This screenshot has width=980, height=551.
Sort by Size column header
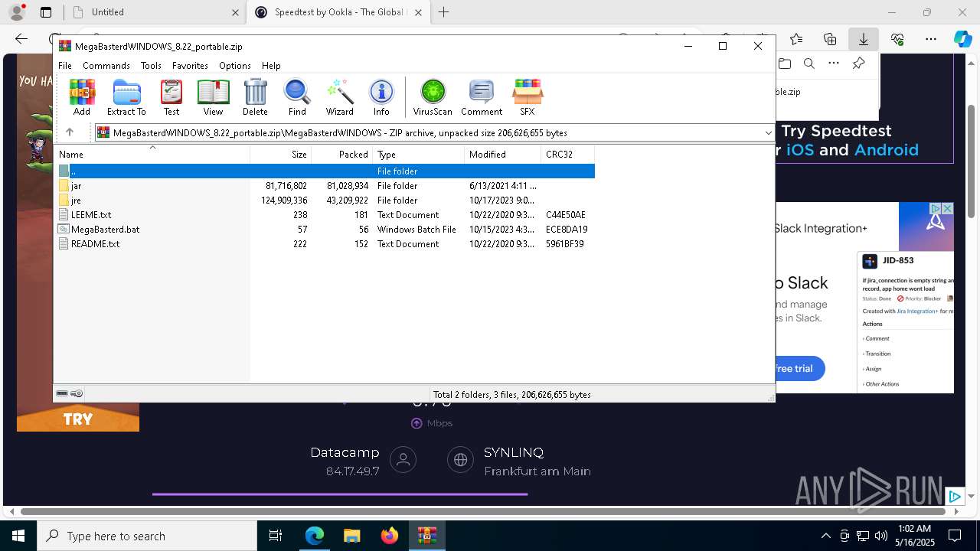pyautogui.click(x=280, y=155)
